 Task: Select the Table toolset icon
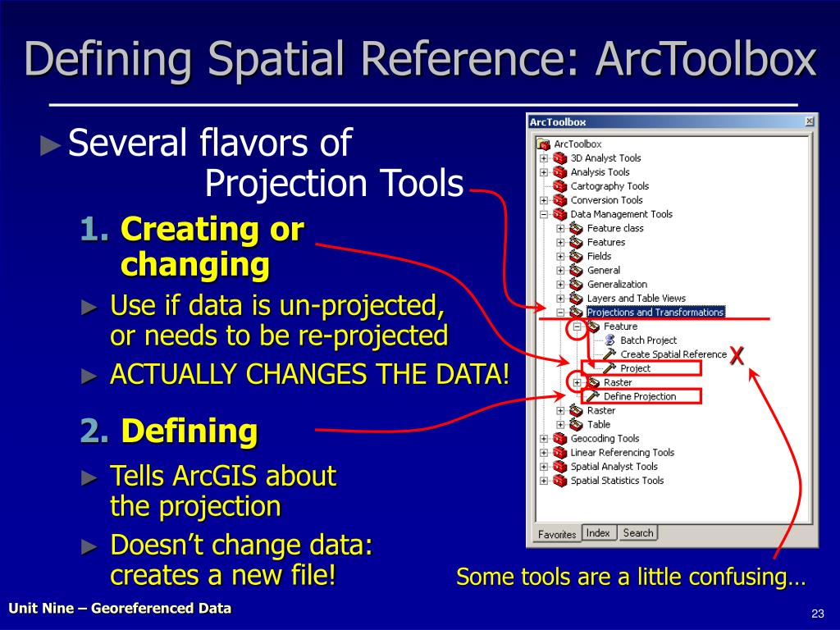(576, 424)
